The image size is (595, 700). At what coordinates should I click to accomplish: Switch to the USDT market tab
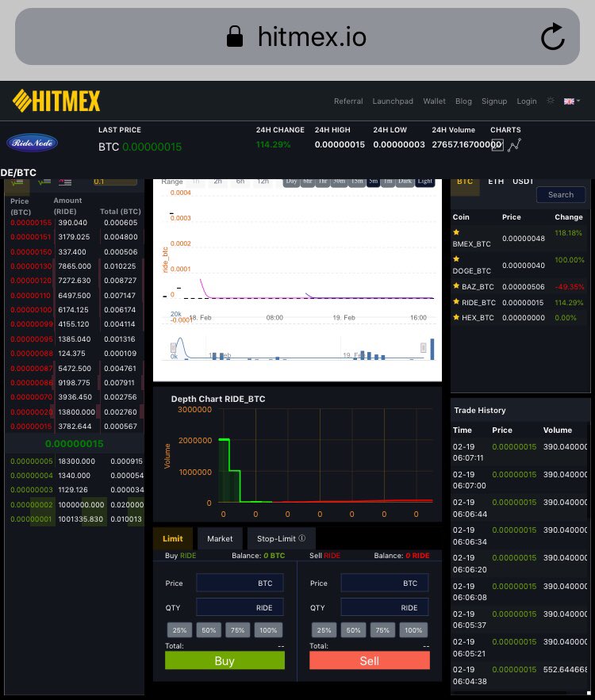[x=523, y=182]
